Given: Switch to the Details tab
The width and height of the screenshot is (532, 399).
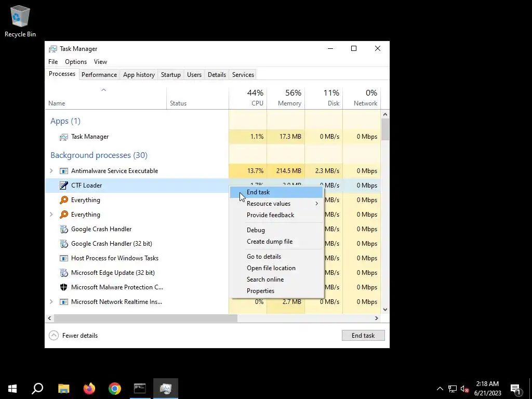Looking at the screenshot, I should (x=217, y=75).
